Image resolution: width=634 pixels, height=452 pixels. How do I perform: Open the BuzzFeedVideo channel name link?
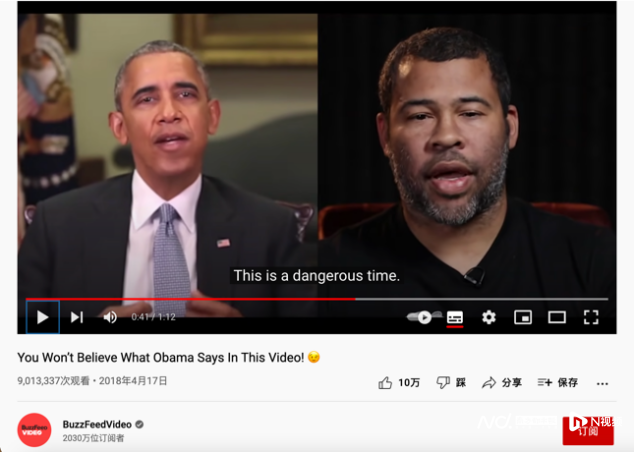pyautogui.click(x=97, y=424)
